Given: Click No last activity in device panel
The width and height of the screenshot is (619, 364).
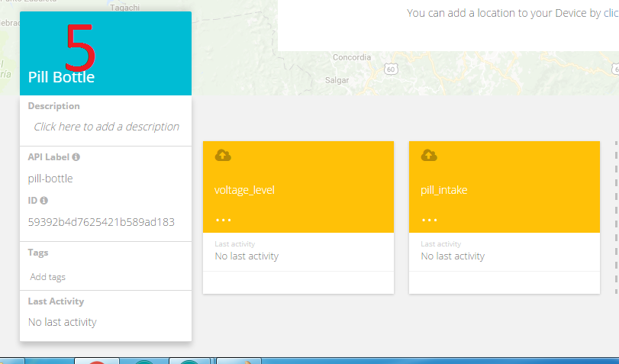Looking at the screenshot, I should pyautogui.click(x=63, y=322).
